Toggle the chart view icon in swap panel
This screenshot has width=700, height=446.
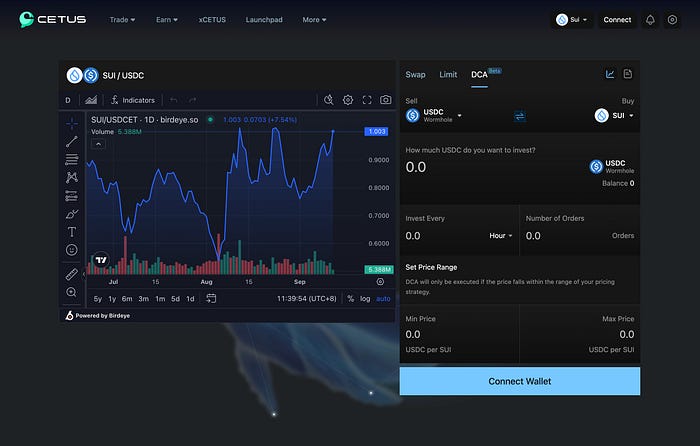pos(610,74)
